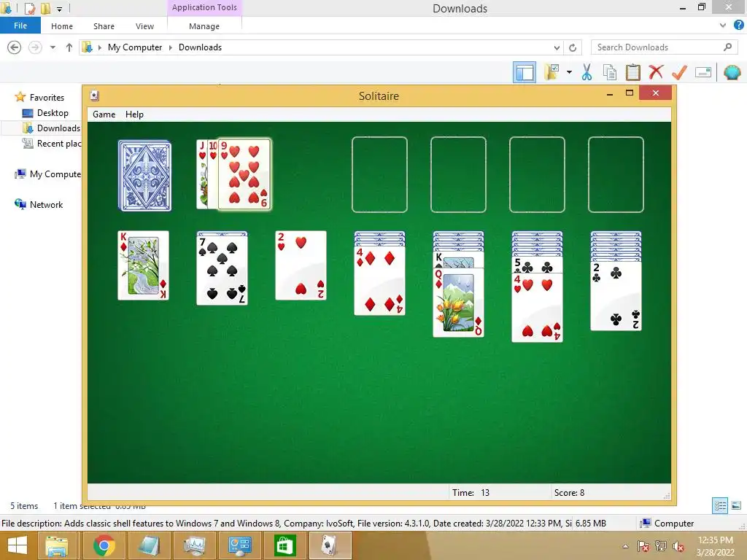Click the blue Help question mark icon
The width and height of the screenshot is (747, 560).
click(x=738, y=26)
